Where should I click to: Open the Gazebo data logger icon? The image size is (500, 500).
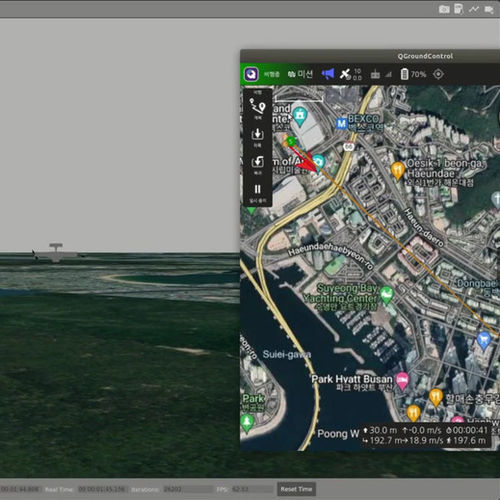pyautogui.click(x=459, y=9)
